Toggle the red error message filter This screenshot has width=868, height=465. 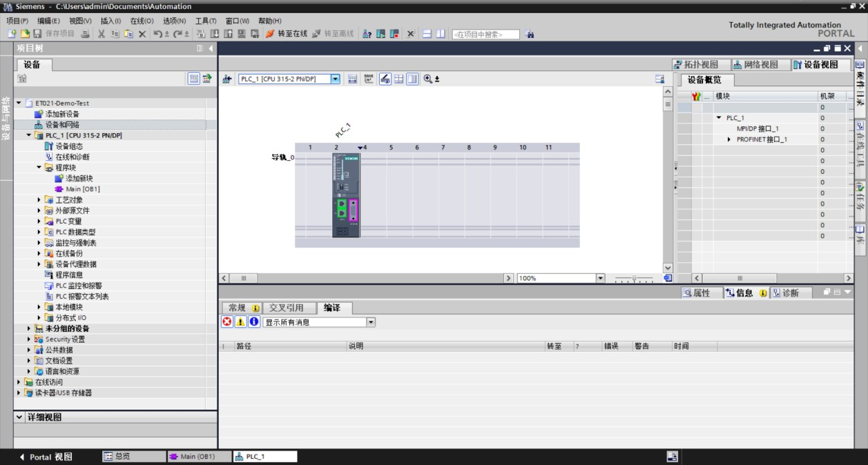(227, 322)
